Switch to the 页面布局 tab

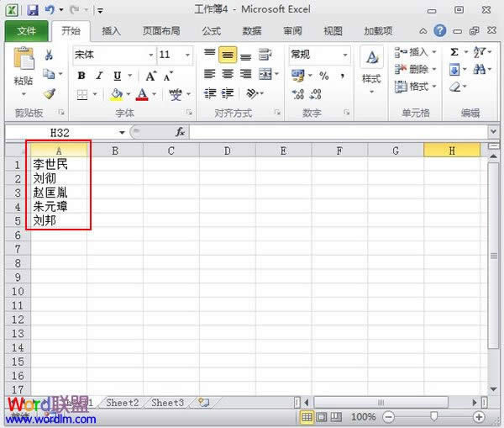161,31
